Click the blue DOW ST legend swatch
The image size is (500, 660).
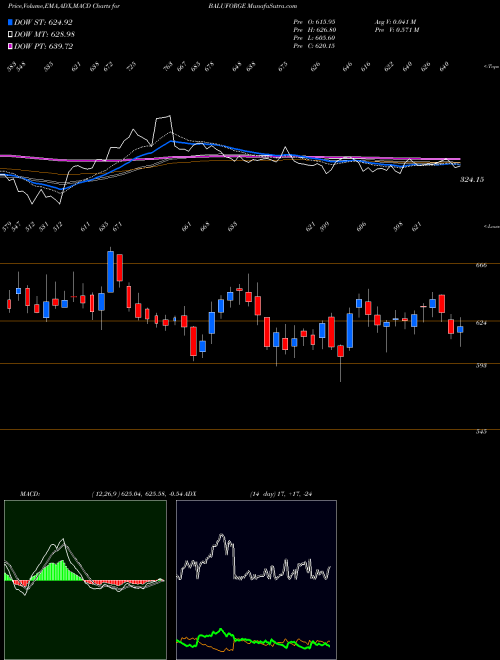[11, 22]
